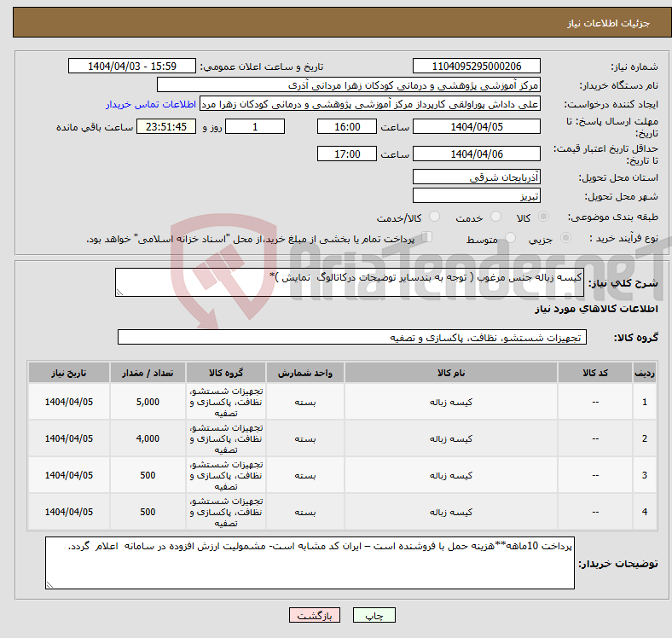Click the شرح کلی نیاز text area
The height and width of the screenshot is (638, 672).
(x=350, y=282)
